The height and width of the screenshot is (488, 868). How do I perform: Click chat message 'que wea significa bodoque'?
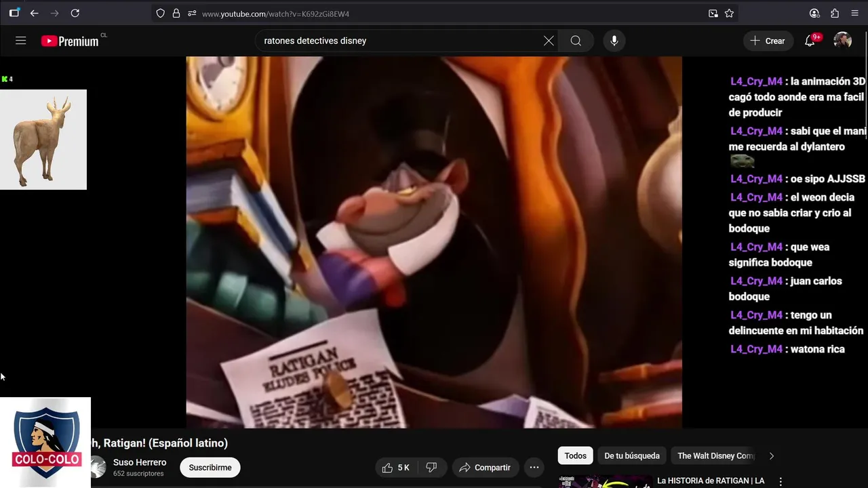pyautogui.click(x=780, y=255)
